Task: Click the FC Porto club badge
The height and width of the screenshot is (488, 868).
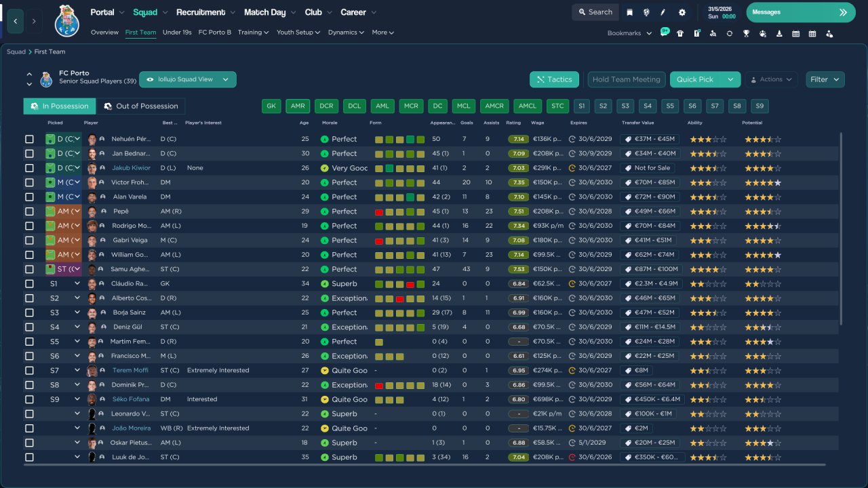Action: pyautogui.click(x=67, y=21)
